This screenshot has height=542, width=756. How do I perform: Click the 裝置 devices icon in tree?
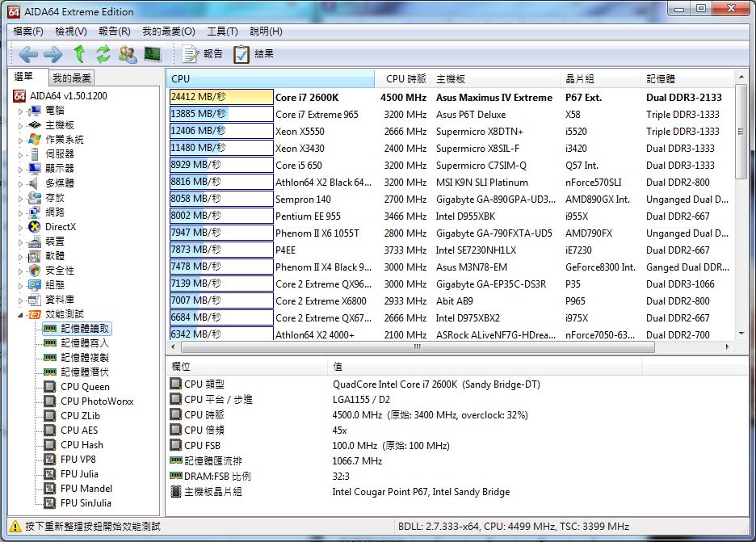click(x=34, y=242)
